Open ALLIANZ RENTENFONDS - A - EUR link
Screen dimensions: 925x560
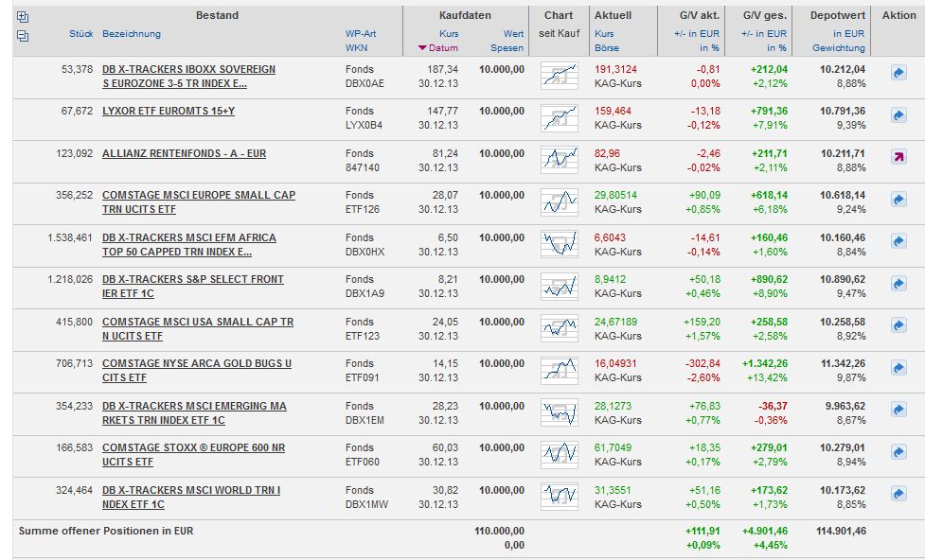pyautogui.click(x=184, y=153)
